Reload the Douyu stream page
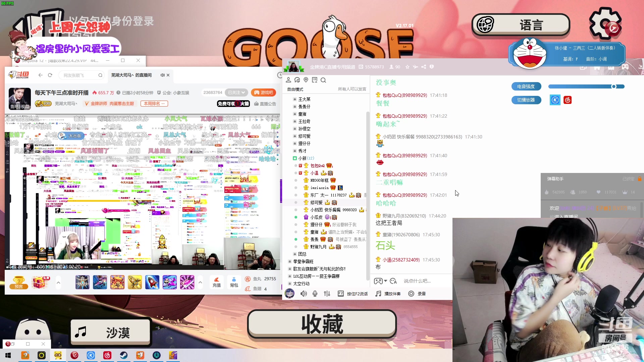644x362 pixels. click(x=50, y=75)
